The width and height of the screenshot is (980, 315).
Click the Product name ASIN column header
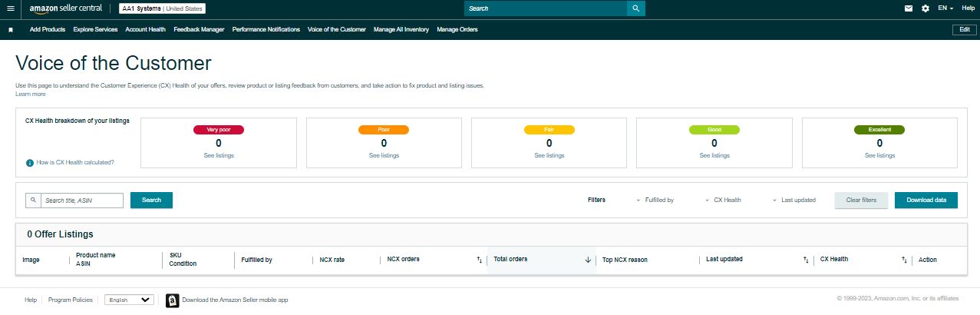coord(95,259)
